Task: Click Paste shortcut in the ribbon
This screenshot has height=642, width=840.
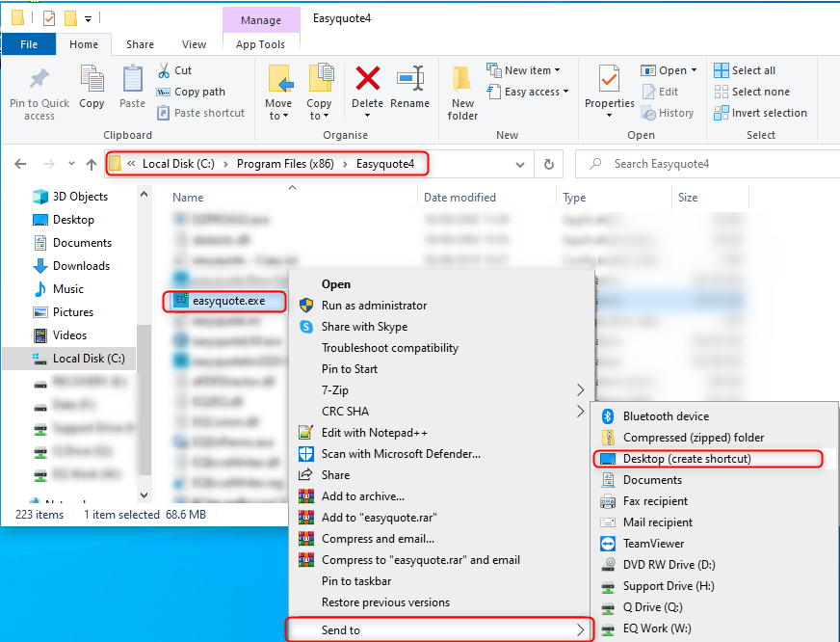Action: [201, 113]
